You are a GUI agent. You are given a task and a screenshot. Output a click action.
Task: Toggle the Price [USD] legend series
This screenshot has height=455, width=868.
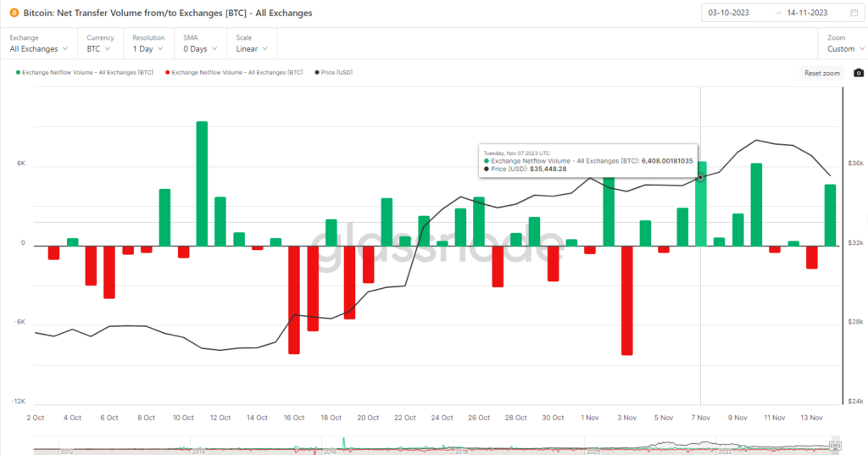334,73
